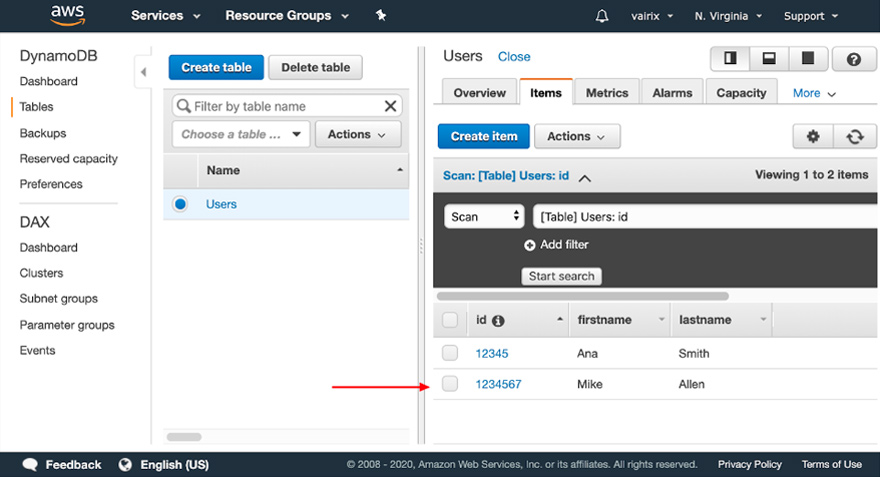Collapse the Scan: [Table] Users: id section
The width and height of the screenshot is (880, 477).
584,178
